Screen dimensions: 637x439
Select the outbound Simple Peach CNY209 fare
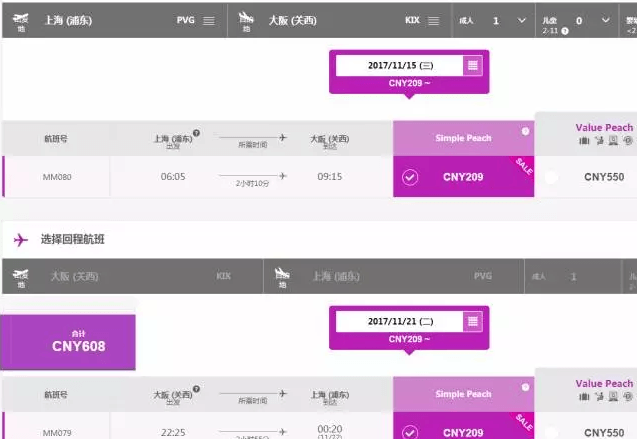463,177
